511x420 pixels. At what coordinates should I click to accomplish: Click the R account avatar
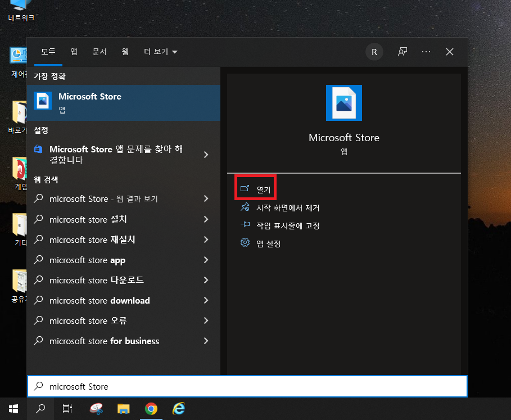point(374,52)
